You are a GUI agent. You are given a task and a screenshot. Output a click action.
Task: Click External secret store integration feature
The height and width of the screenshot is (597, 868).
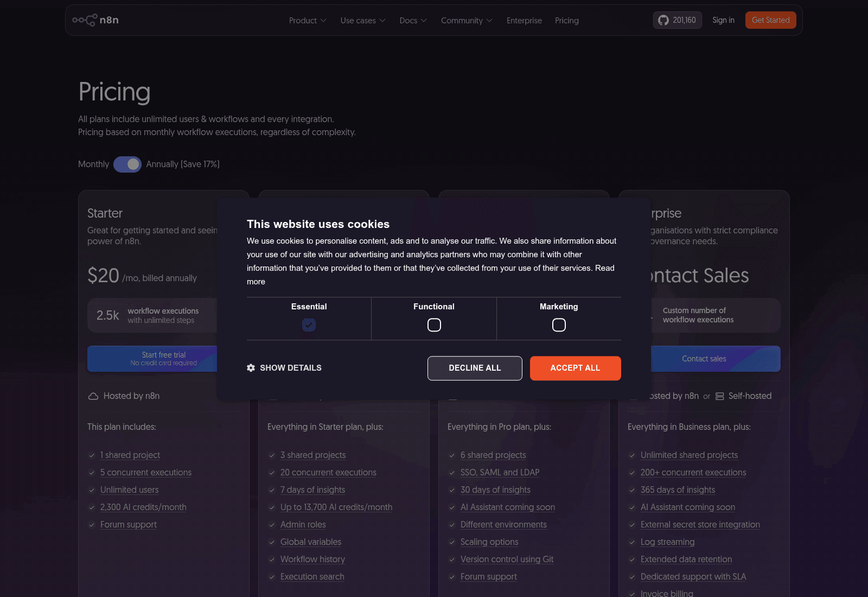[x=700, y=525]
